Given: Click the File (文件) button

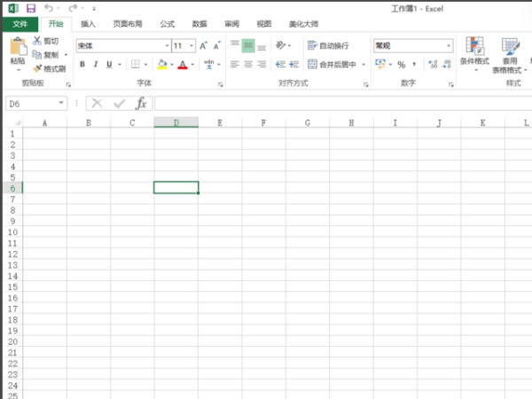Looking at the screenshot, I should (20, 24).
